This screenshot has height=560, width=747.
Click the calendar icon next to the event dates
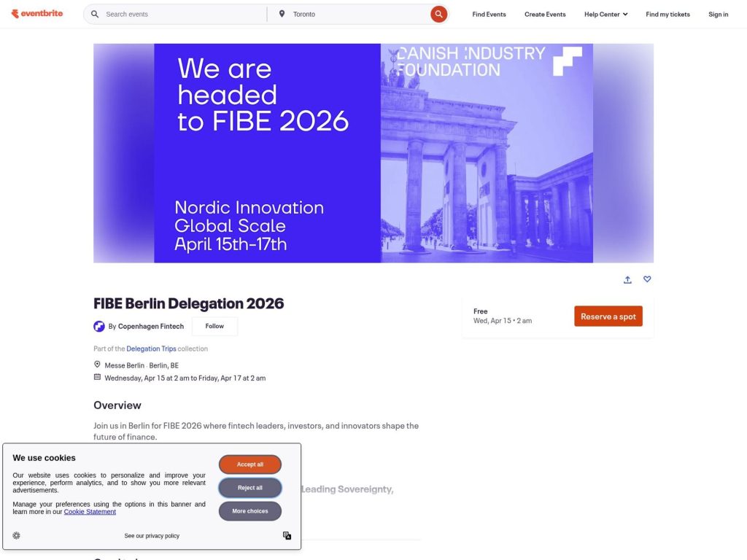point(97,377)
